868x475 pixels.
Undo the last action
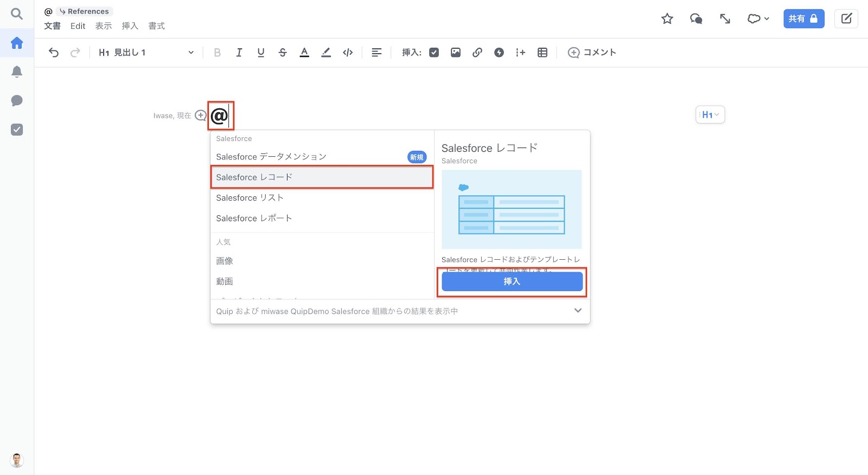[x=54, y=53]
